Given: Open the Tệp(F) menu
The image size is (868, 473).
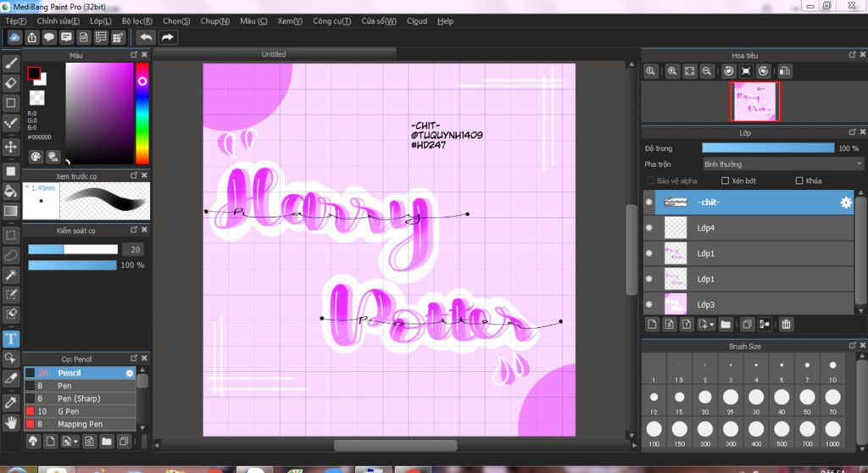Looking at the screenshot, I should [15, 21].
